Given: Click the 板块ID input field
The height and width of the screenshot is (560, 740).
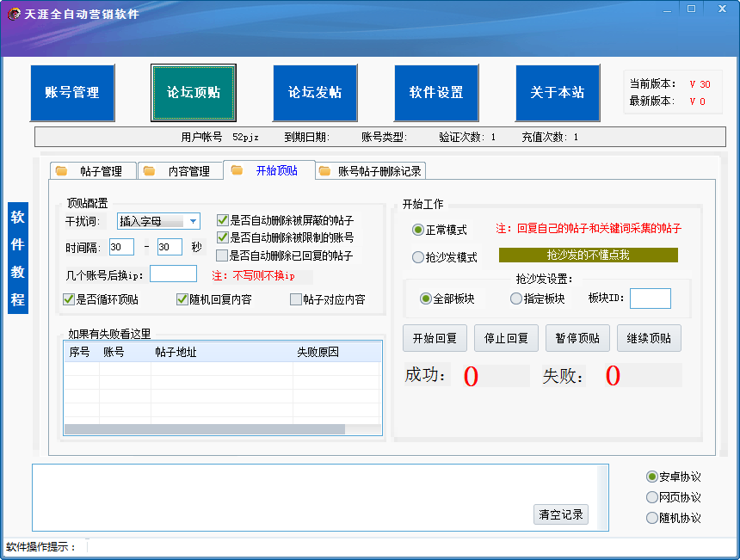Looking at the screenshot, I should click(x=650, y=298).
